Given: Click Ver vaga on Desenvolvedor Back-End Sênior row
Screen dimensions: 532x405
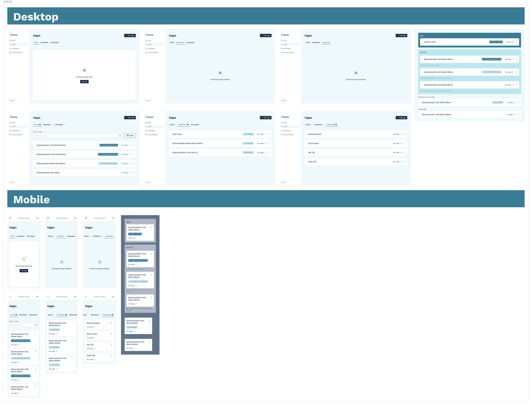Looking at the screenshot, I should (x=126, y=163).
